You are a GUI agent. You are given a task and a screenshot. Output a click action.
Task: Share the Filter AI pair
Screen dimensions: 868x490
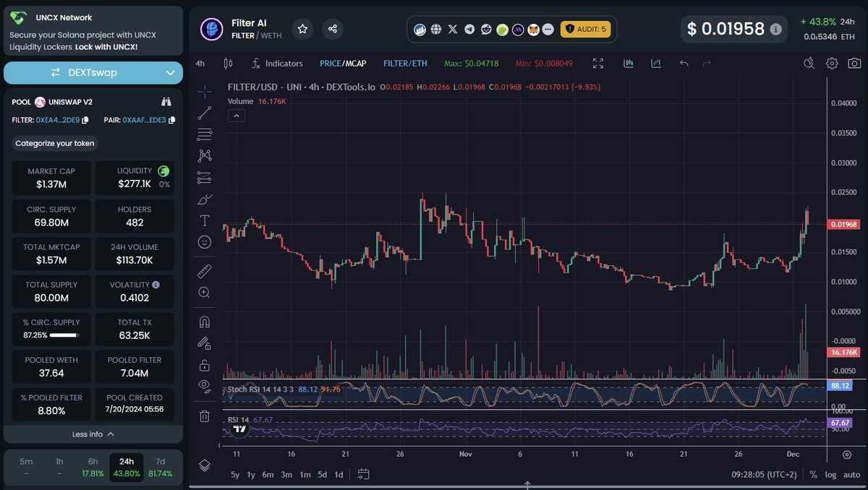point(333,29)
